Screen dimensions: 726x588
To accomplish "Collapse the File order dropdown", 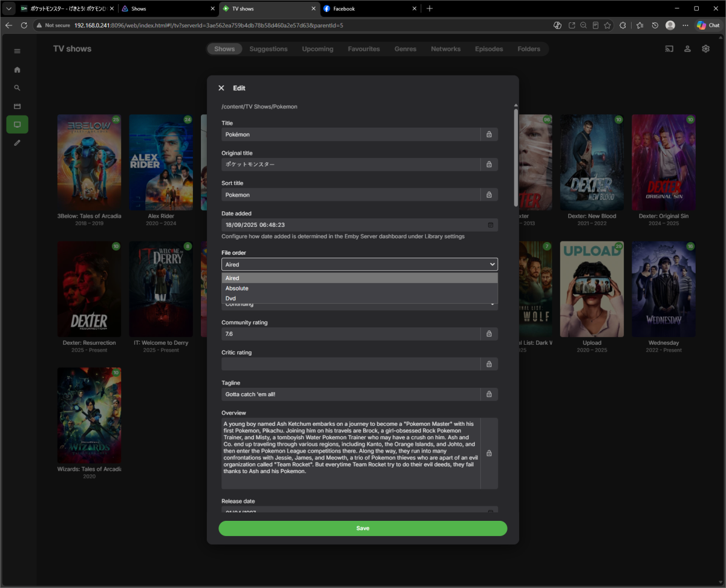I will pos(359,264).
